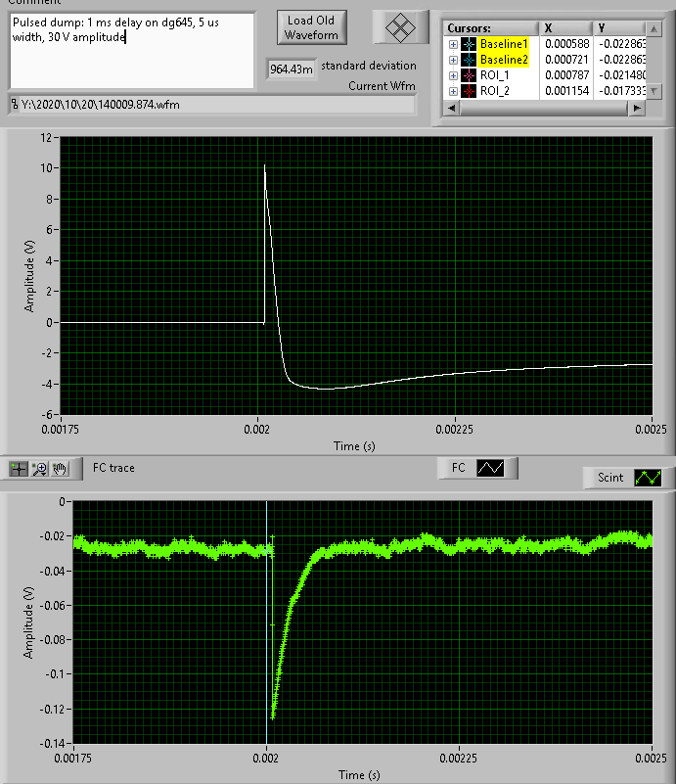Click the FC plot legend label
The height and width of the screenshot is (784, 676).
(x=458, y=468)
